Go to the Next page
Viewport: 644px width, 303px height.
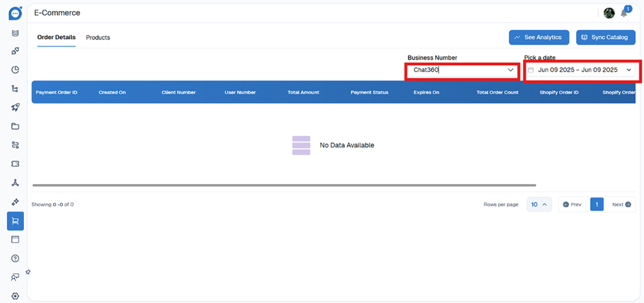(621, 205)
